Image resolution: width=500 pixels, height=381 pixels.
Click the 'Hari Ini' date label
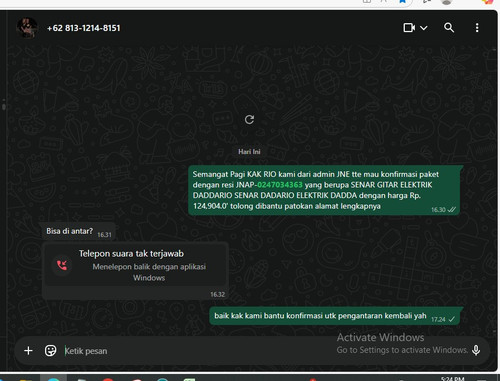click(249, 152)
